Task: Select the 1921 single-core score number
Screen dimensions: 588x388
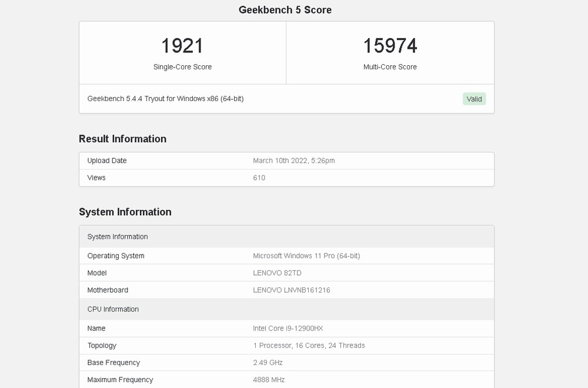Action: pyautogui.click(x=182, y=46)
